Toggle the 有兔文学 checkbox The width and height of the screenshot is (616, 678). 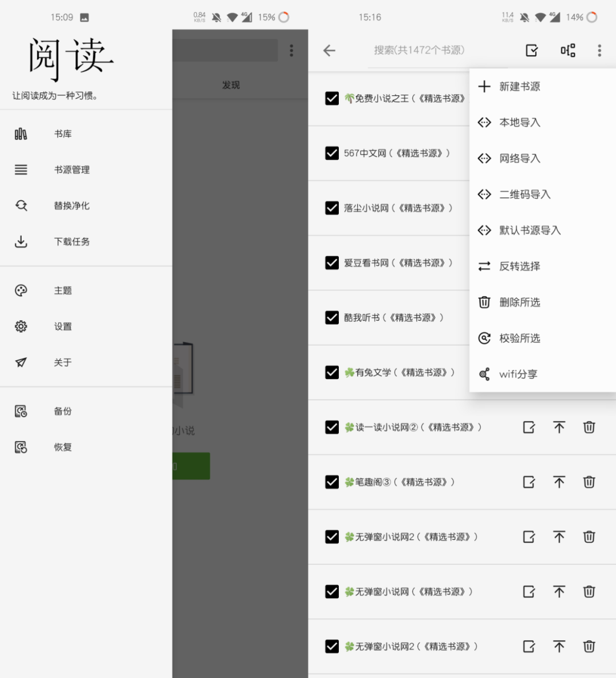[332, 372]
